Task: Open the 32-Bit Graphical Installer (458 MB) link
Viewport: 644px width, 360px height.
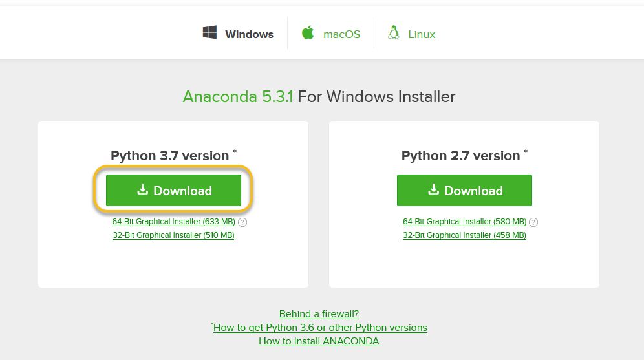Action: point(464,235)
